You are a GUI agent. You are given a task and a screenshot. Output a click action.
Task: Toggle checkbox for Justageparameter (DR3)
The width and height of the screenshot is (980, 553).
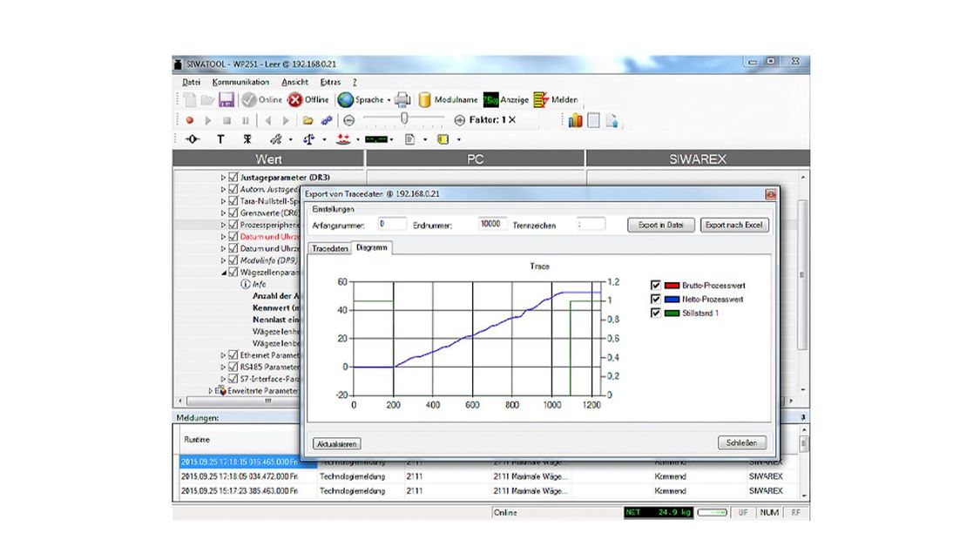point(233,178)
